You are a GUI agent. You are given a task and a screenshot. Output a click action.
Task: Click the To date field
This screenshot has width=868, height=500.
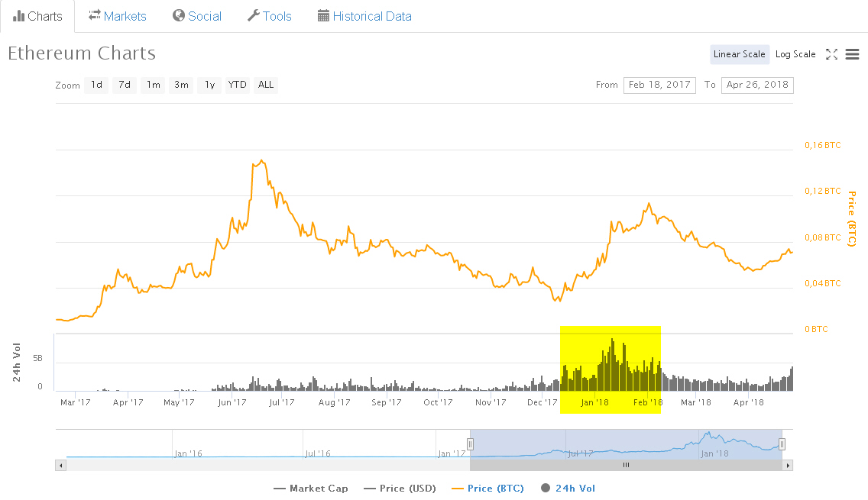coord(757,85)
